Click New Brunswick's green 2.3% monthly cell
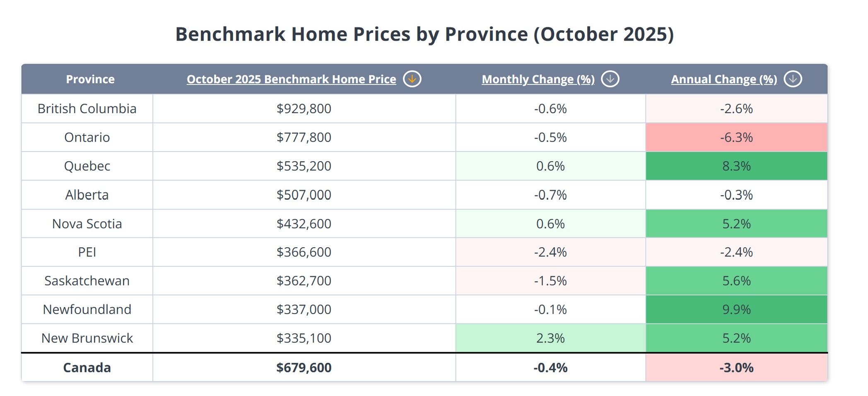 pyautogui.click(x=550, y=338)
